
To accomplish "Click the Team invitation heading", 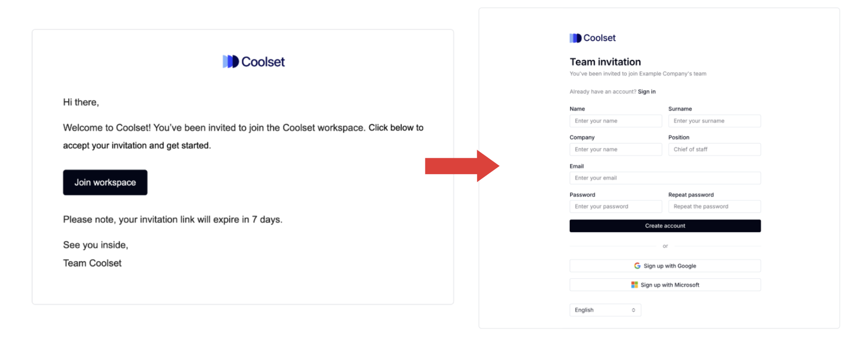I will [605, 62].
